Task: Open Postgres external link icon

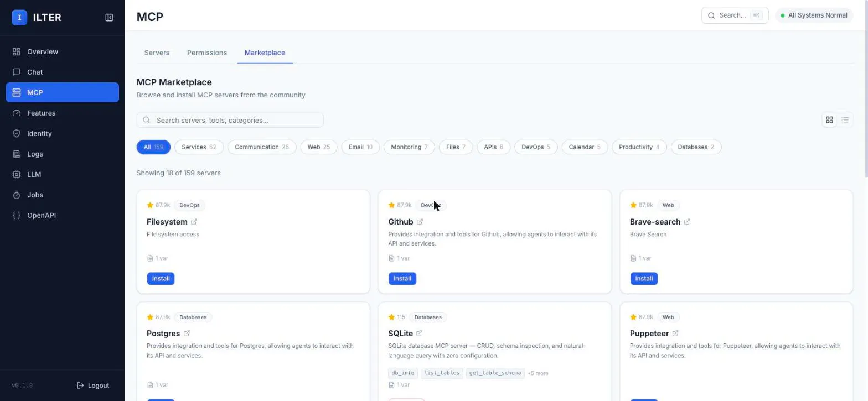Action: coord(187,334)
